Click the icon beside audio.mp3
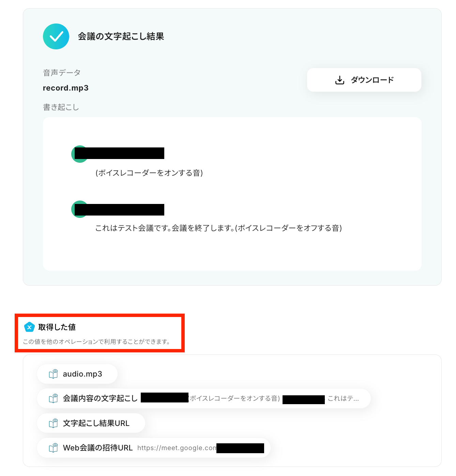The image size is (456, 476). coord(53,374)
